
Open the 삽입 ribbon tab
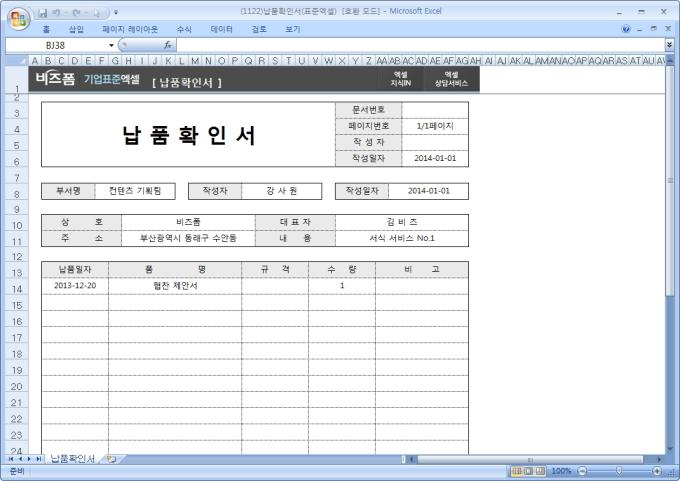(x=76, y=29)
